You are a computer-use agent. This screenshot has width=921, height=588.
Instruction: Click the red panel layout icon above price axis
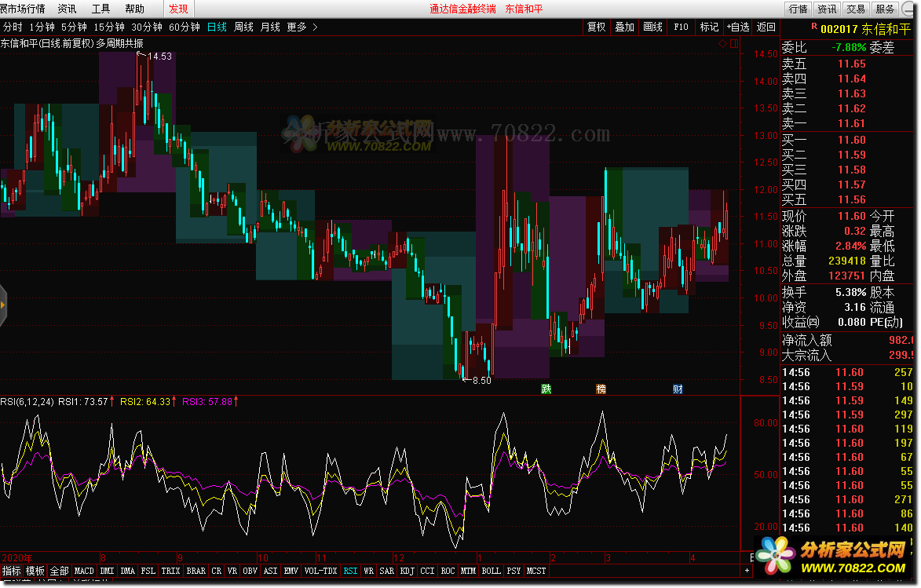[734, 43]
